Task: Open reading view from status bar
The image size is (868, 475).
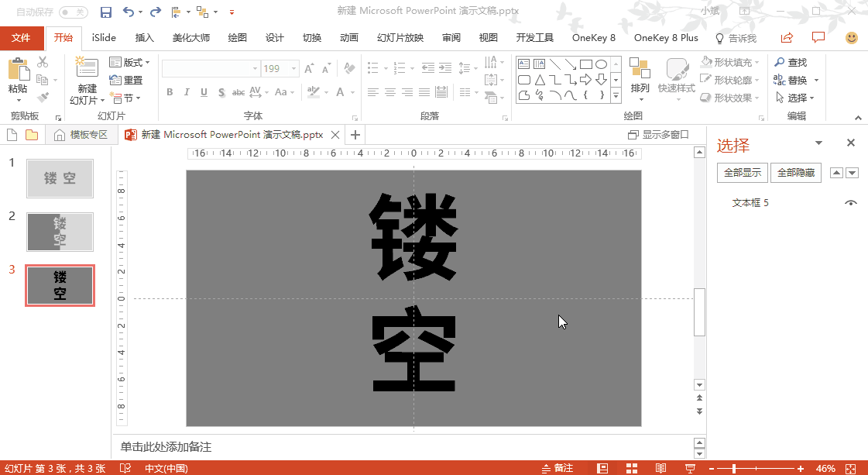Action: point(660,468)
